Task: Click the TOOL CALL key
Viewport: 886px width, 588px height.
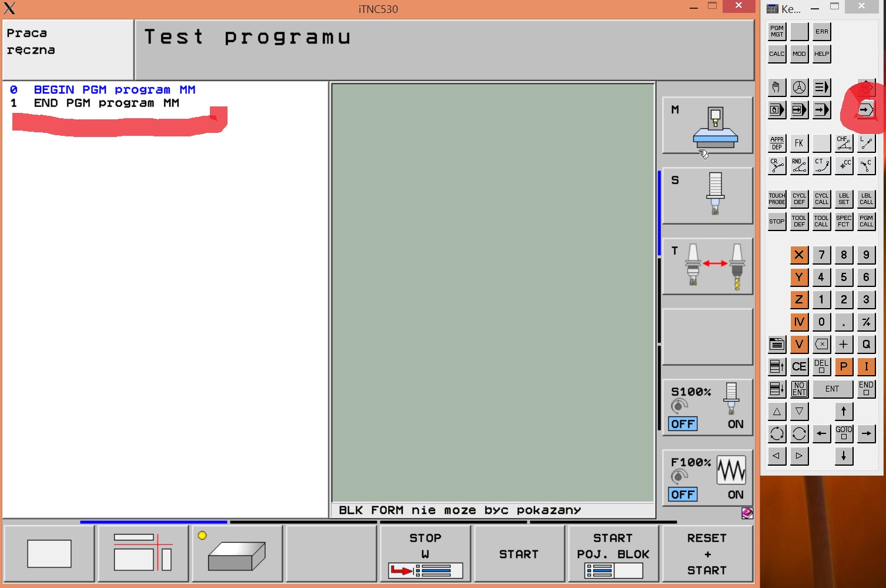Action: [821, 221]
